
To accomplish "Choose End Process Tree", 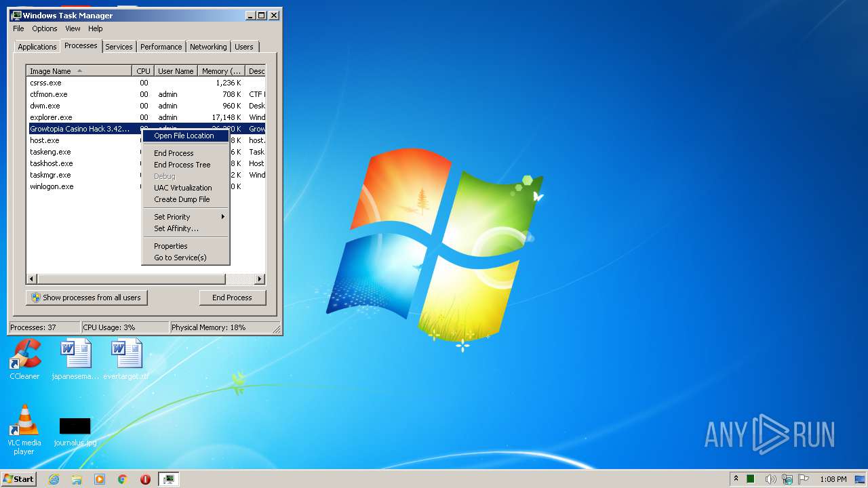I will 185,165.
